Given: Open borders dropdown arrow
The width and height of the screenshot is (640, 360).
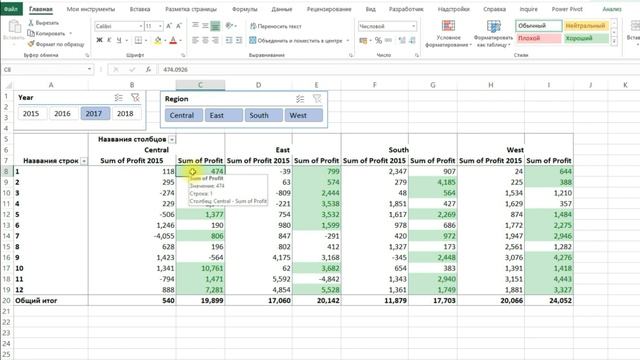Looking at the screenshot, I should (146, 40).
